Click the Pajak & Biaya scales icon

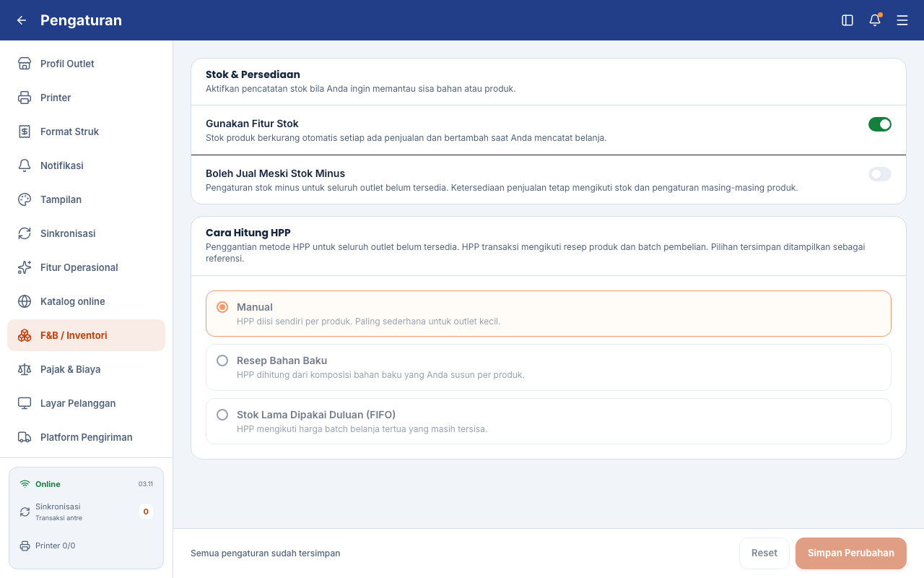point(25,369)
